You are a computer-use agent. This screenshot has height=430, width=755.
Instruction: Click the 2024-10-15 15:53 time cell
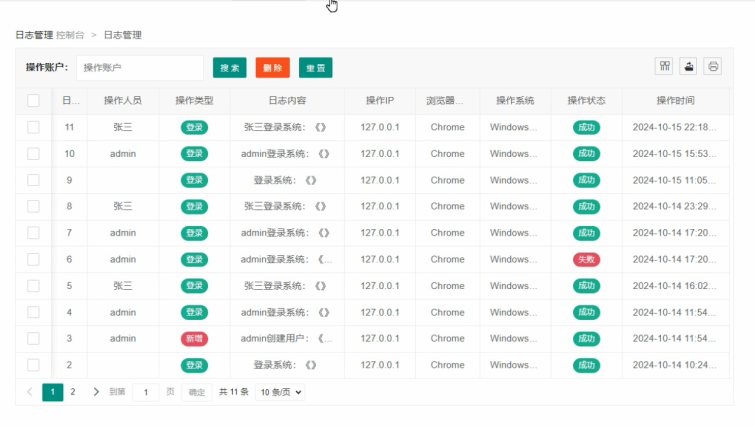coord(675,154)
